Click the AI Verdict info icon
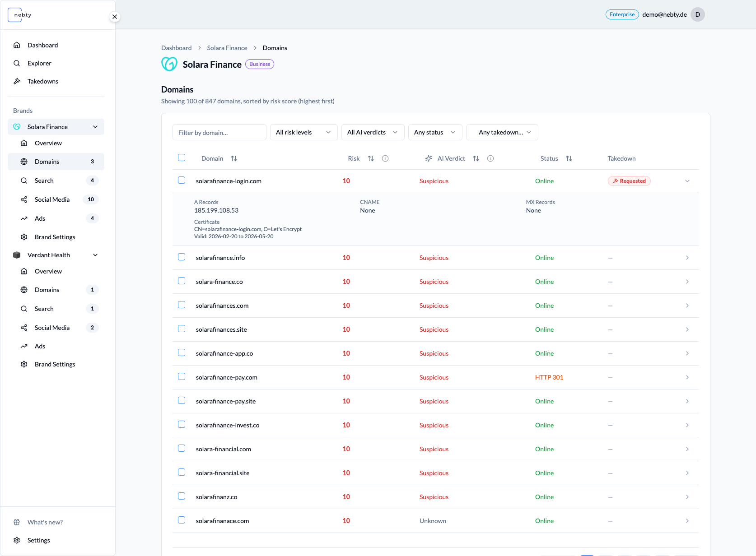This screenshot has height=556, width=756. pos(490,158)
